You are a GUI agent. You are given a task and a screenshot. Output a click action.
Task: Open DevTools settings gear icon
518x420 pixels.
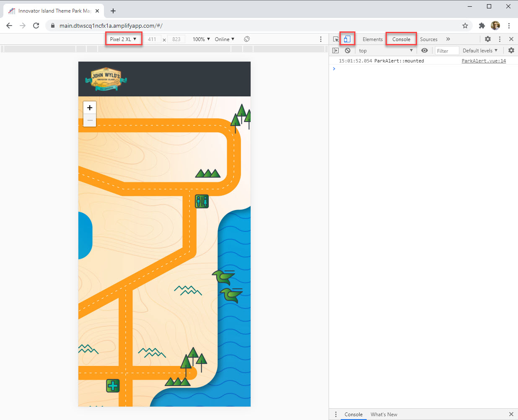487,39
